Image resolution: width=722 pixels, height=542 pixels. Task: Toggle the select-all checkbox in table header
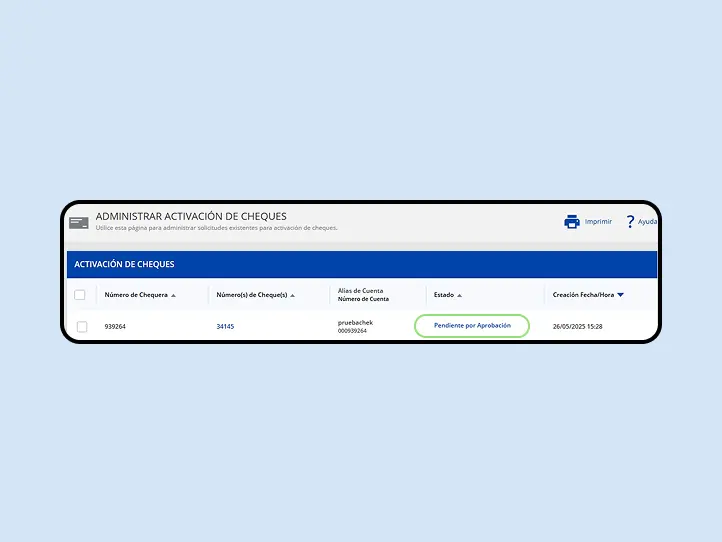point(80,295)
